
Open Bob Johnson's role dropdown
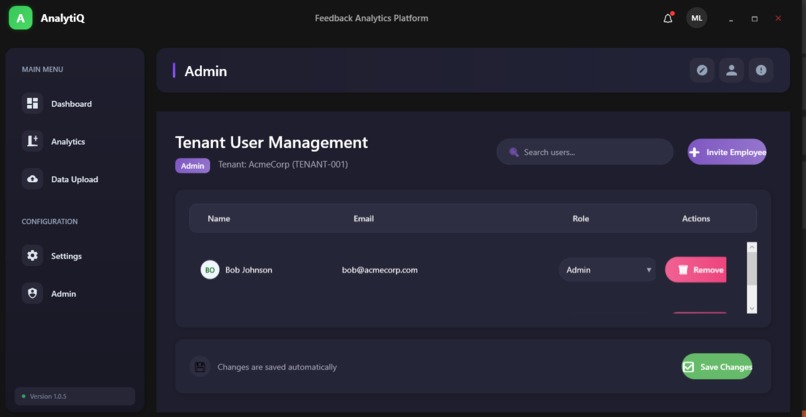(x=607, y=270)
